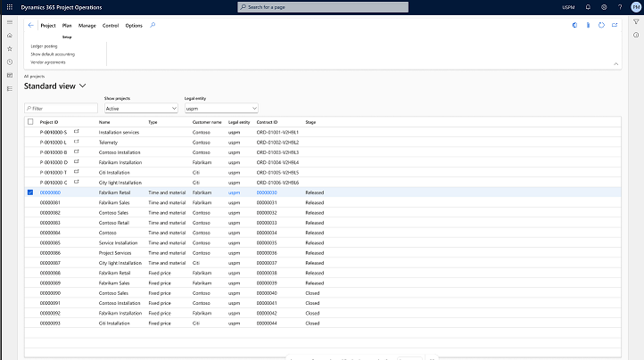Click the attachments icon in action pane

588,25
